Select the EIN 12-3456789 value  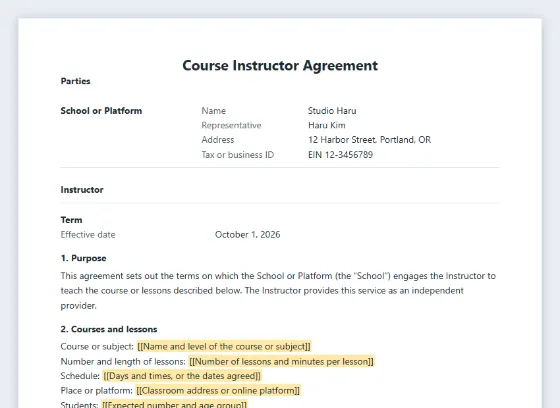[x=340, y=155]
